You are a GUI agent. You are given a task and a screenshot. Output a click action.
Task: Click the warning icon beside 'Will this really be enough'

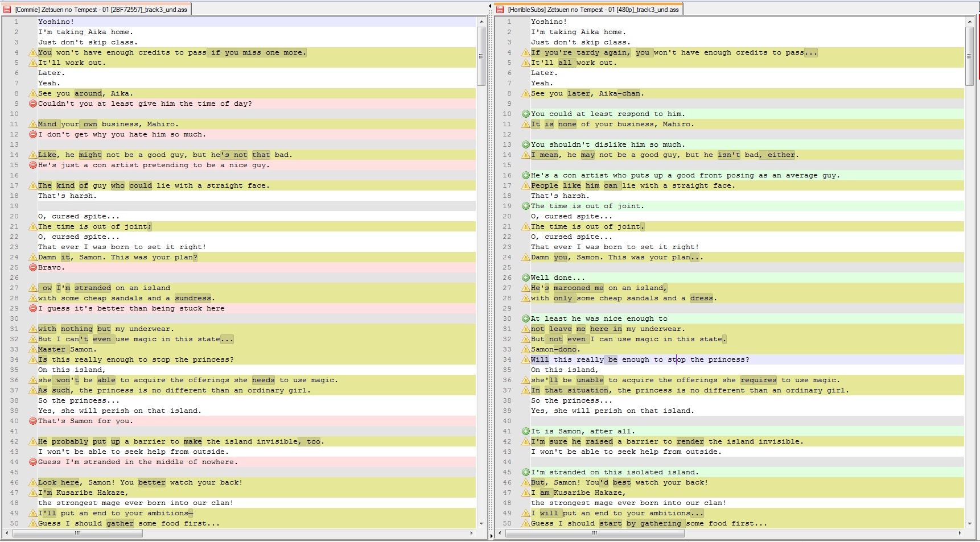526,359
